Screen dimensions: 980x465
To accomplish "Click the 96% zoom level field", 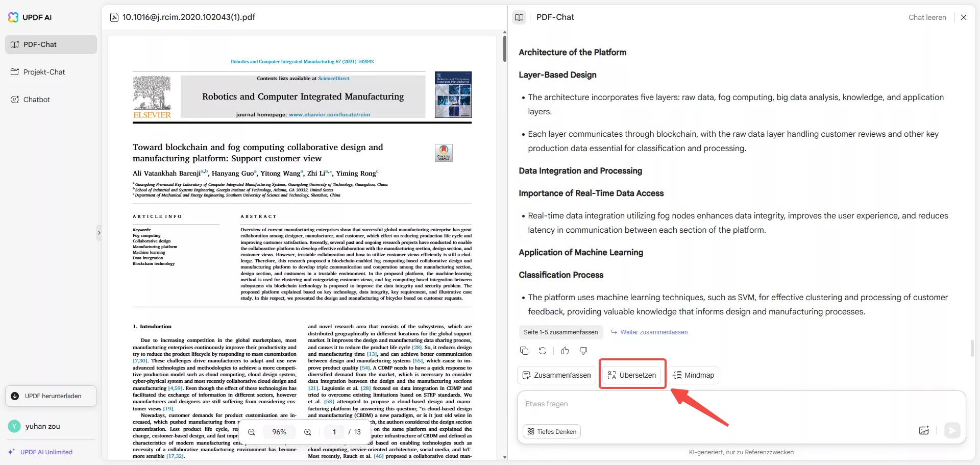I will click(279, 432).
